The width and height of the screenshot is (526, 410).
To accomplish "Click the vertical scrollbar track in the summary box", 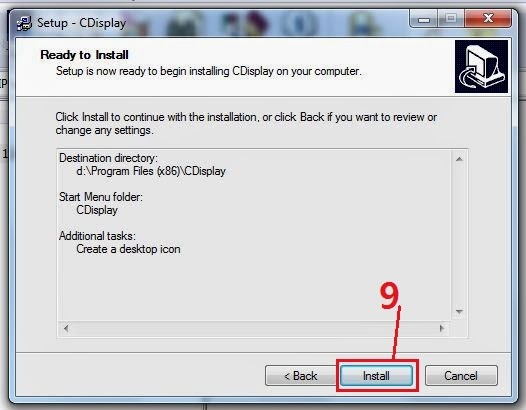I will click(x=459, y=235).
